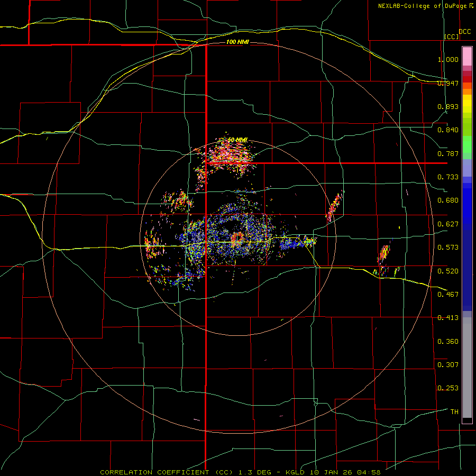Select the 0.733 scale value
The height and width of the screenshot is (476, 476).
tap(448, 177)
